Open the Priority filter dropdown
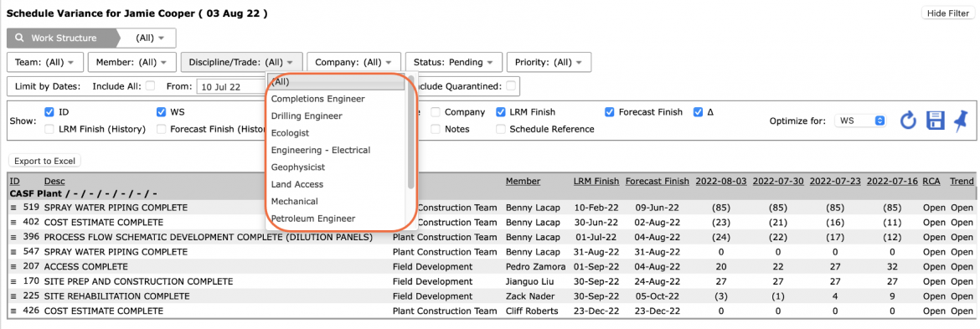 pyautogui.click(x=549, y=63)
